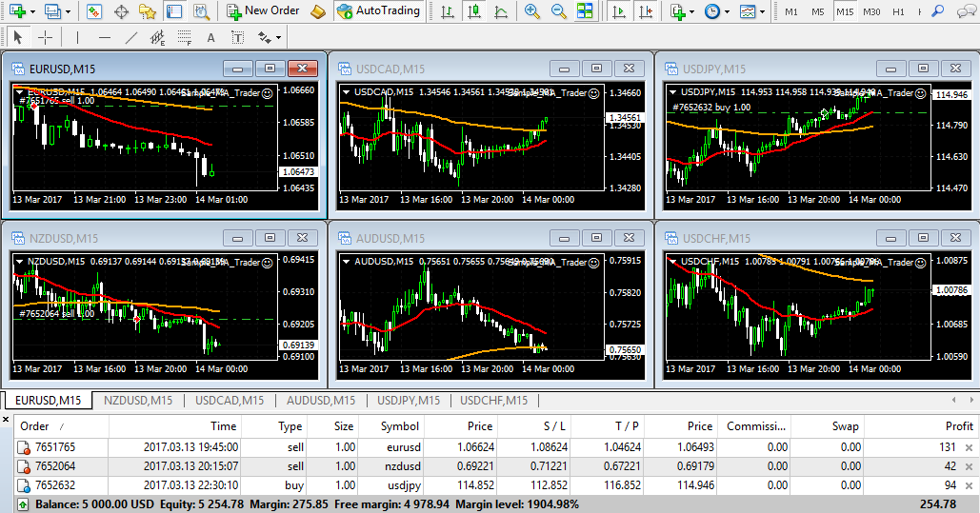Image resolution: width=980 pixels, height=513 pixels.
Task: Set timeframe to M1
Action: tap(791, 11)
